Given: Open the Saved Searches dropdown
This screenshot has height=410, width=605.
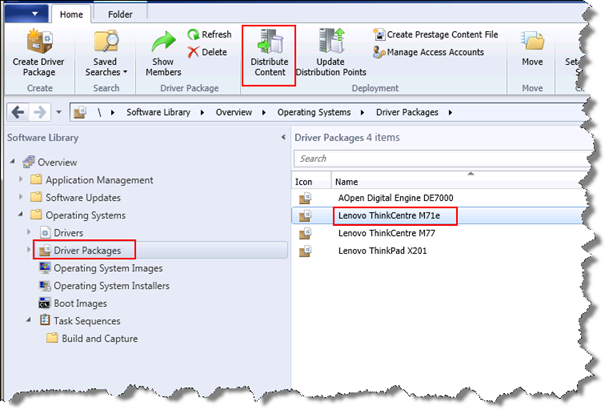Looking at the screenshot, I should pyautogui.click(x=106, y=53).
